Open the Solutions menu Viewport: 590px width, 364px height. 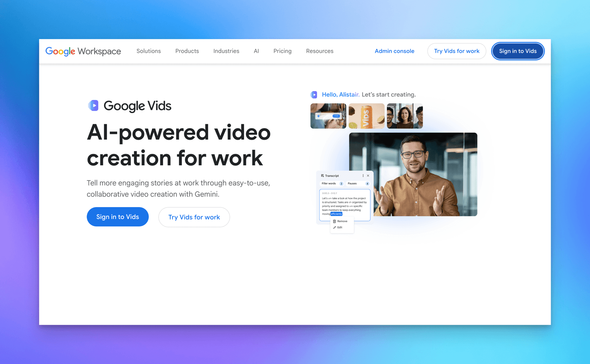(x=149, y=51)
